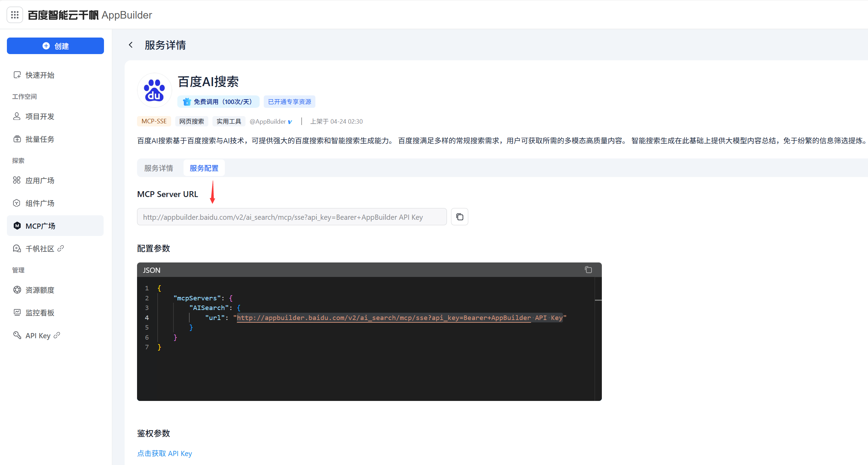Select MCP广场 in the sidebar
This screenshot has width=868, height=465.
[x=40, y=226]
